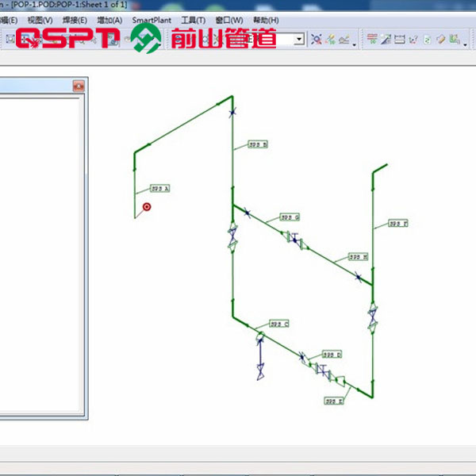
Task: Open the 窗口(W) menu
Action: point(229,20)
